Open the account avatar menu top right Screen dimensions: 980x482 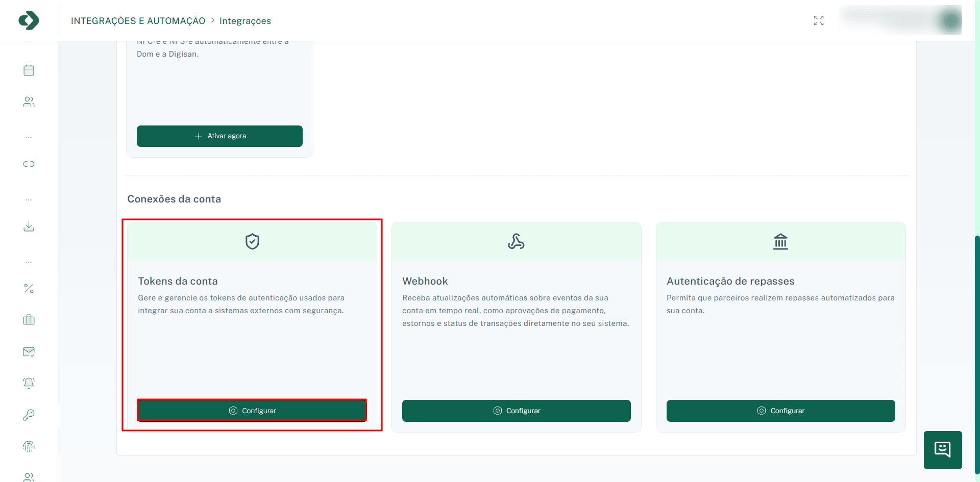coord(950,20)
